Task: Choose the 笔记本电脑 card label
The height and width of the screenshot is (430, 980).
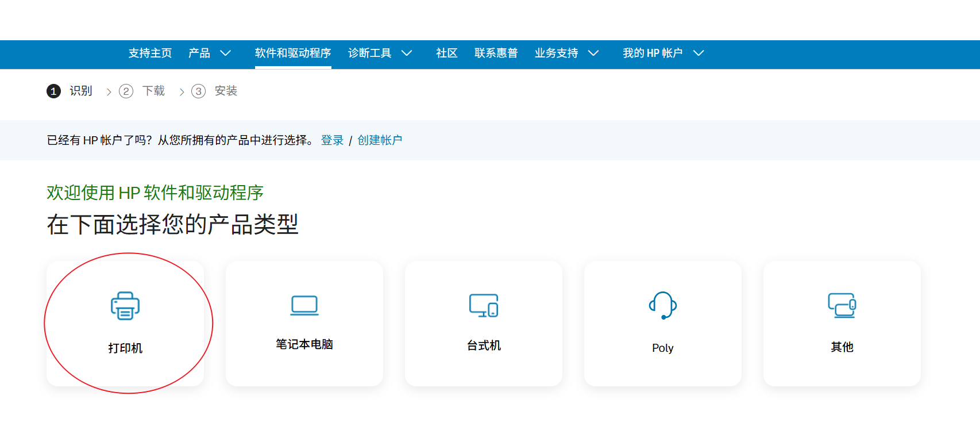Action: 304,344
